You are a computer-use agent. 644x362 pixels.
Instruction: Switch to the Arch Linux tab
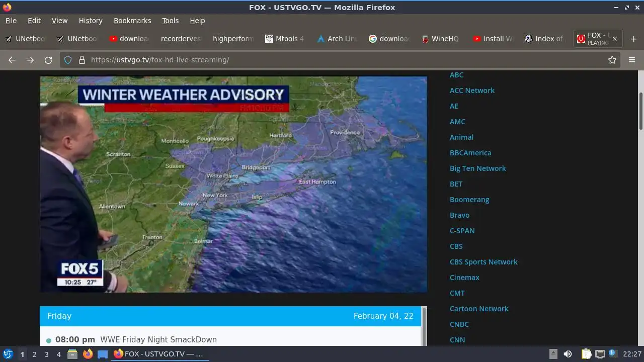[x=337, y=39]
